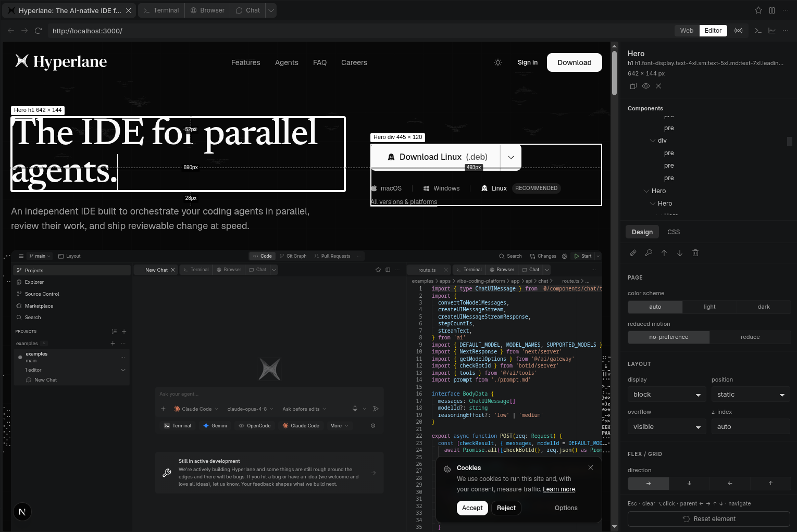Switch to Web mode
Image resolution: width=797 pixels, height=532 pixels.
tap(687, 31)
